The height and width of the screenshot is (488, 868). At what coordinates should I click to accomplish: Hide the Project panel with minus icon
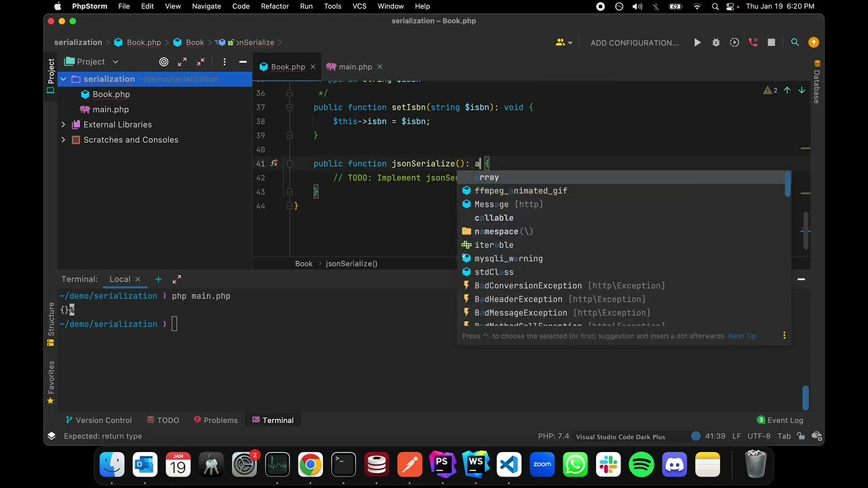(x=243, y=62)
